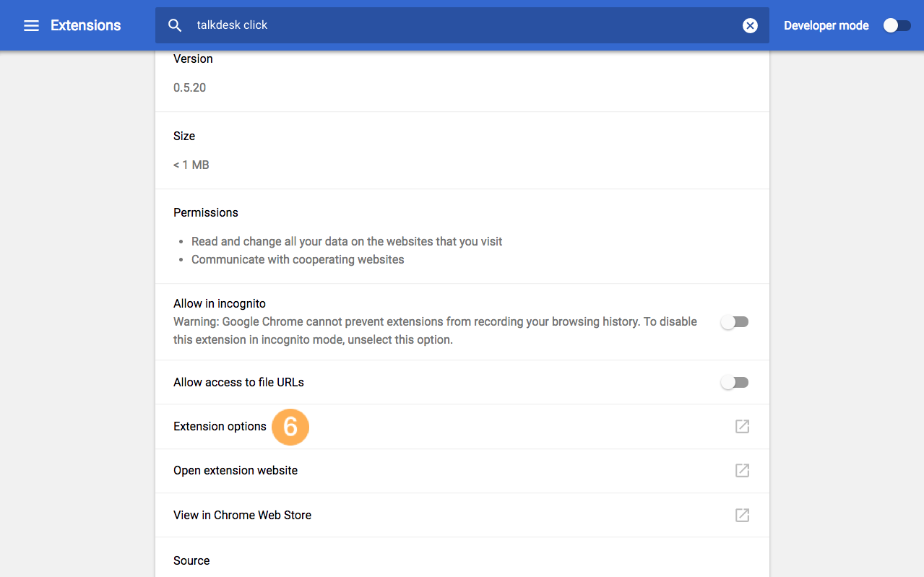Screen dimensions: 924x577
Task: Open Extension options row
Action: 462,426
